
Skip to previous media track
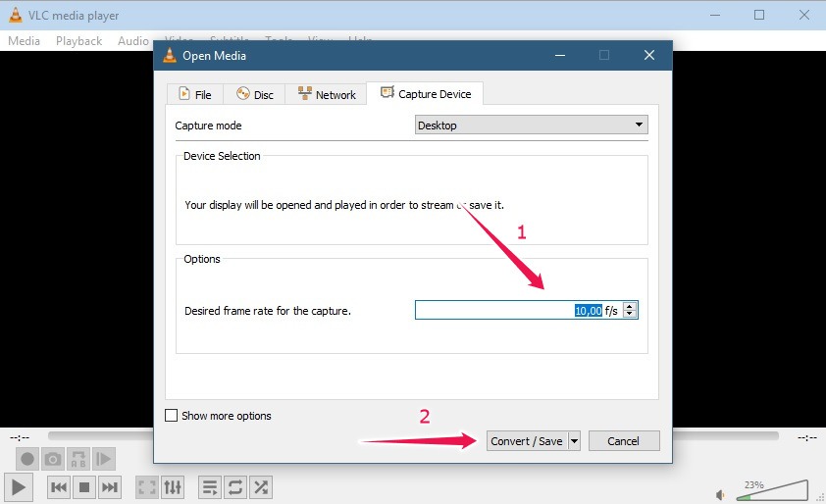click(x=59, y=487)
